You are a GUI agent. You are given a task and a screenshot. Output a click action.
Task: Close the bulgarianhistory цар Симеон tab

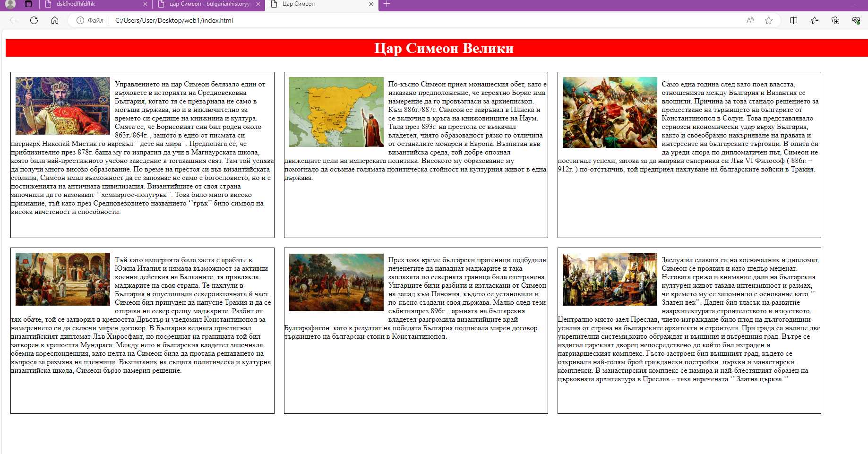(x=258, y=4)
